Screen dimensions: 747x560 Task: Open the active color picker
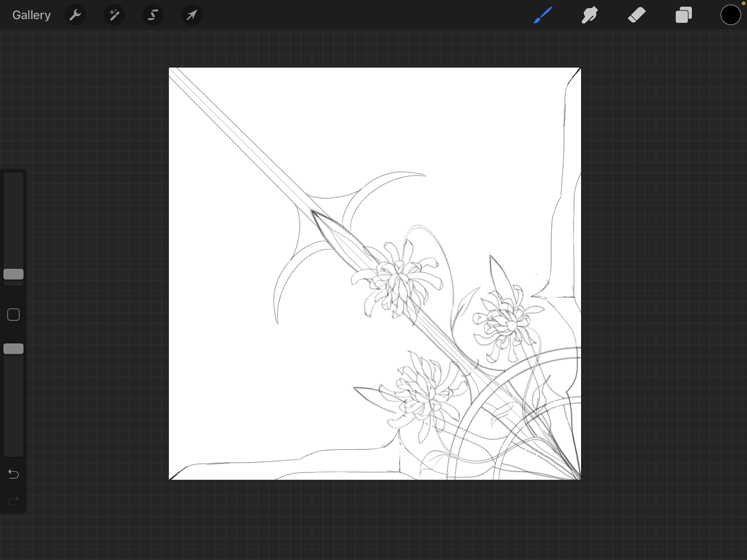731,15
